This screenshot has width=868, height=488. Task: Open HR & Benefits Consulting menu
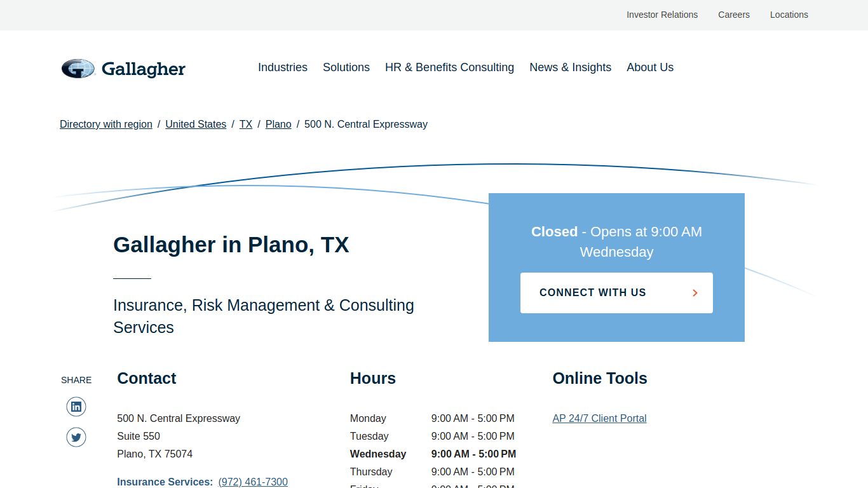tap(449, 67)
